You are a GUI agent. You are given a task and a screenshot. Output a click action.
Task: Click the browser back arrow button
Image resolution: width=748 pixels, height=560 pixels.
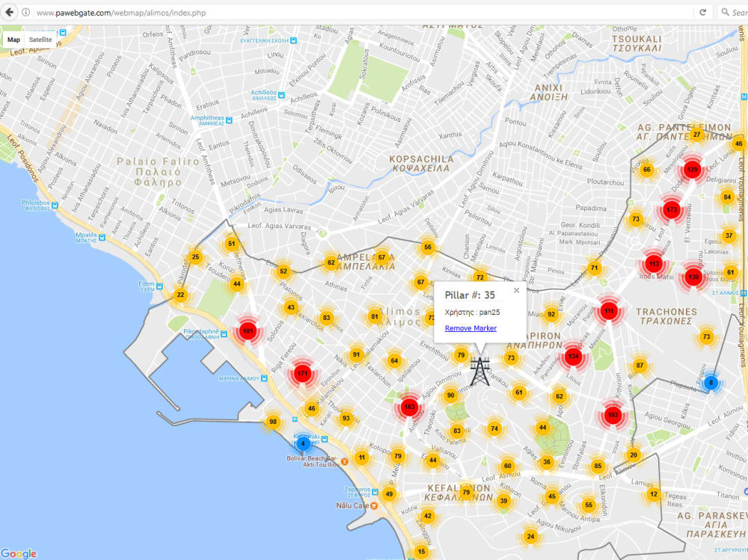[9, 13]
